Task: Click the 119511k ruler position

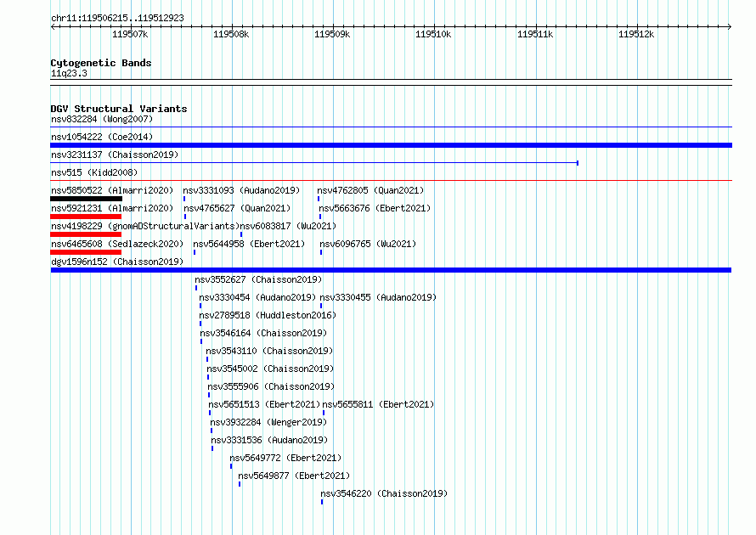Action: pyautogui.click(x=535, y=34)
